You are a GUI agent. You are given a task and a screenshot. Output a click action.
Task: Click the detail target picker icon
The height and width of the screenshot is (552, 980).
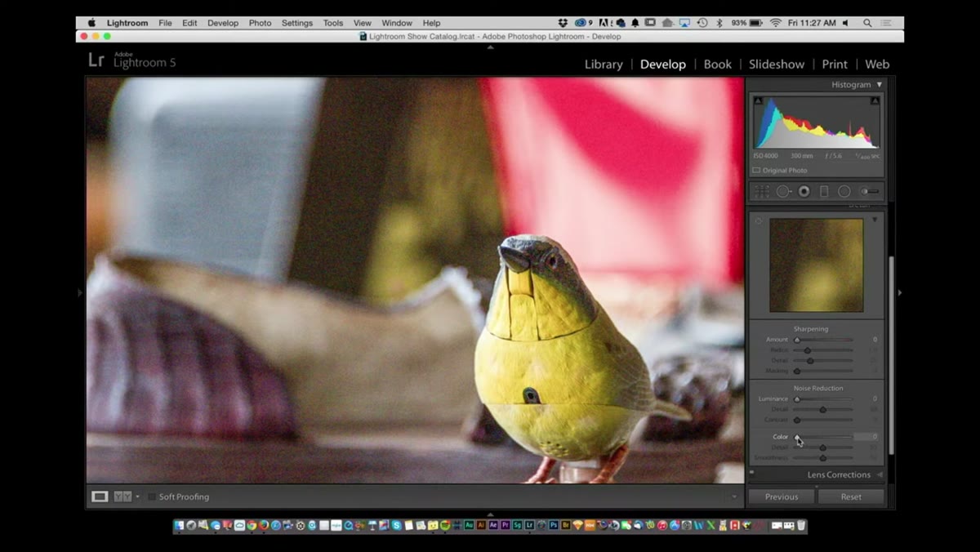[x=759, y=221]
